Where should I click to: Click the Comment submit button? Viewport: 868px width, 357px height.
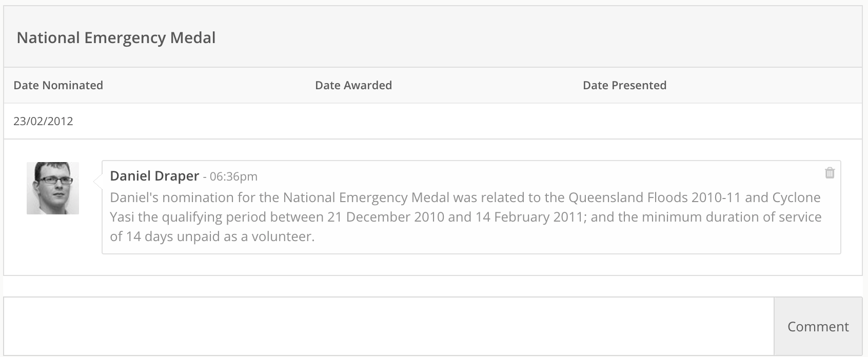tap(818, 326)
